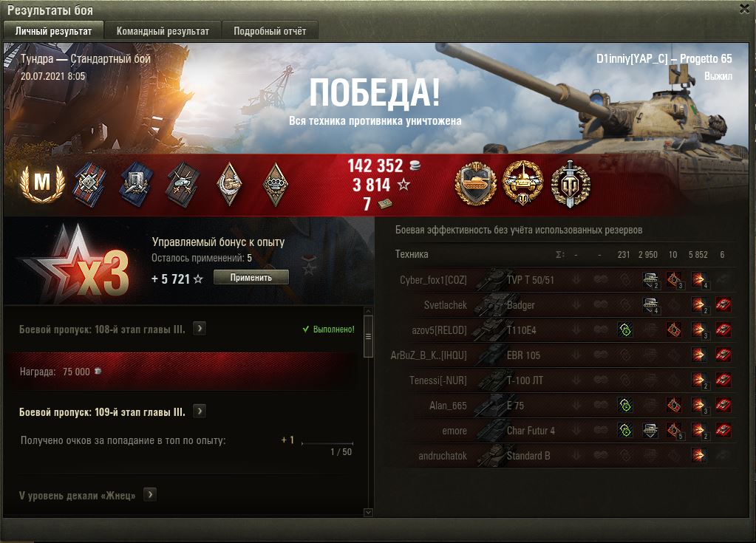Click damage dealt icon in Cyber_fox1 row
The image size is (756, 543).
pyautogui.click(x=699, y=280)
